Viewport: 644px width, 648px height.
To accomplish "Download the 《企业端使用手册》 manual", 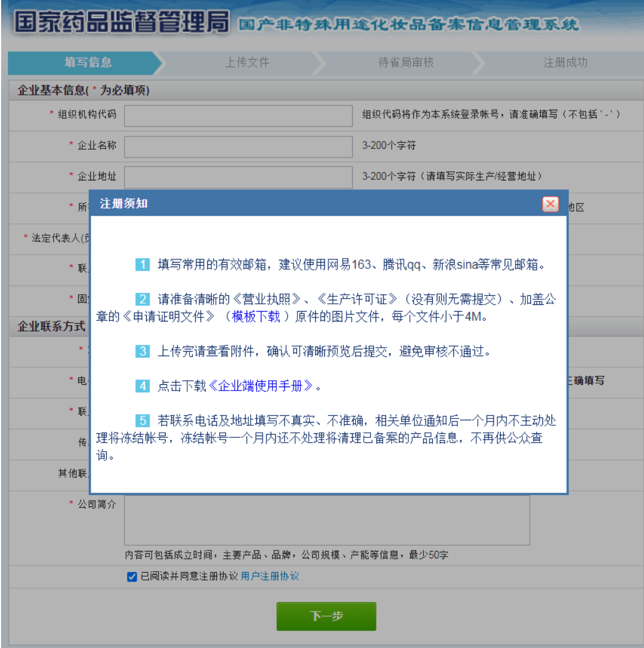I will 260,386.
